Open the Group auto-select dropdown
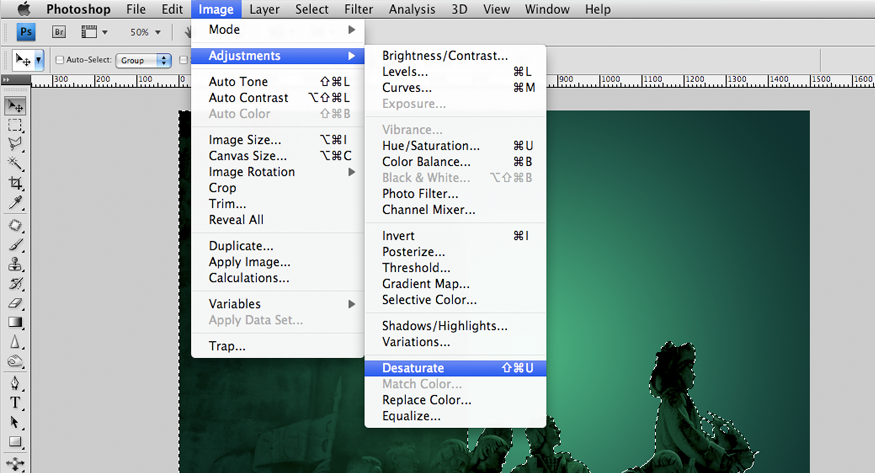The image size is (875, 473). pos(143,60)
